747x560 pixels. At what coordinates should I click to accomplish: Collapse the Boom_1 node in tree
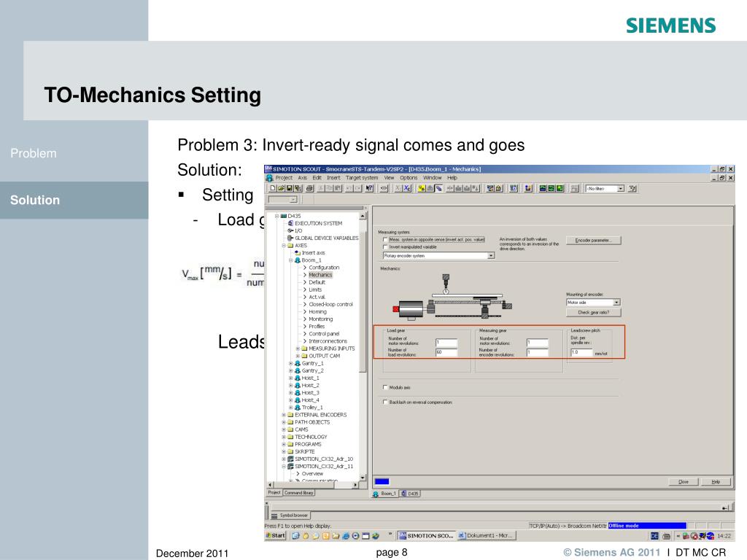pyautogui.click(x=290, y=260)
